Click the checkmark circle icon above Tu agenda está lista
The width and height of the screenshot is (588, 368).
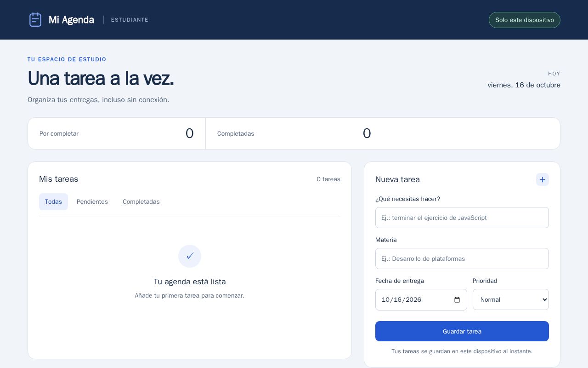point(190,256)
